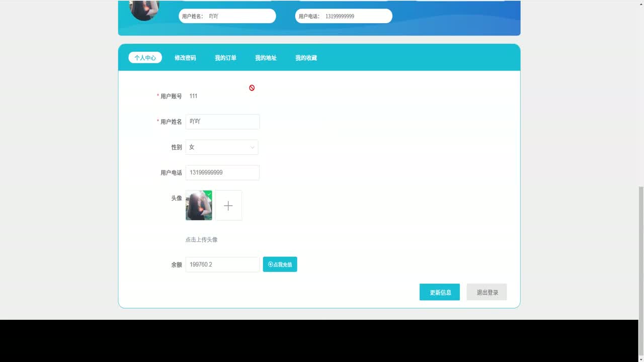The width and height of the screenshot is (644, 362).
Task: Switch to the 修改密码 tab
Action: coord(185,58)
